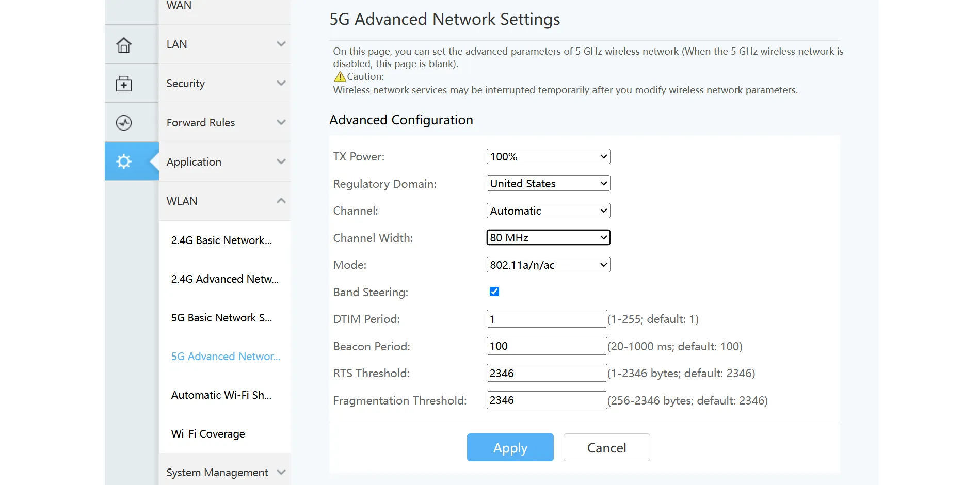Open the Mode dropdown showing 802.11a/n/ac
The width and height of the screenshot is (980, 485).
[548, 265]
